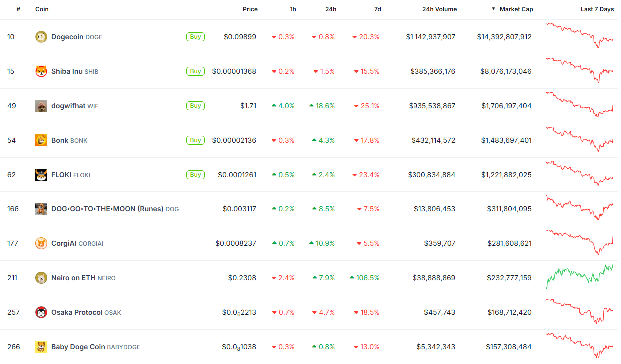Image resolution: width=621 pixels, height=364 pixels.
Task: Sort table by Market Cap column
Action: click(x=516, y=9)
